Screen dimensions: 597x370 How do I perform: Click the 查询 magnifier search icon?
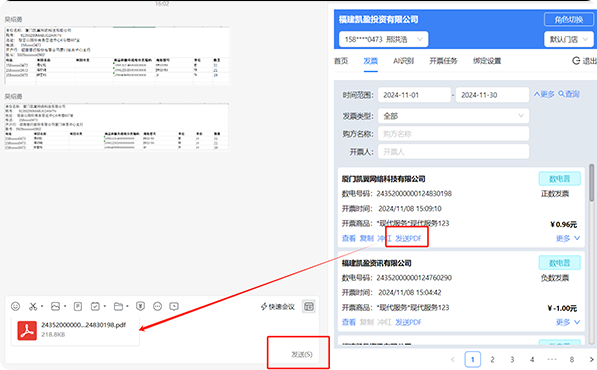click(x=561, y=94)
